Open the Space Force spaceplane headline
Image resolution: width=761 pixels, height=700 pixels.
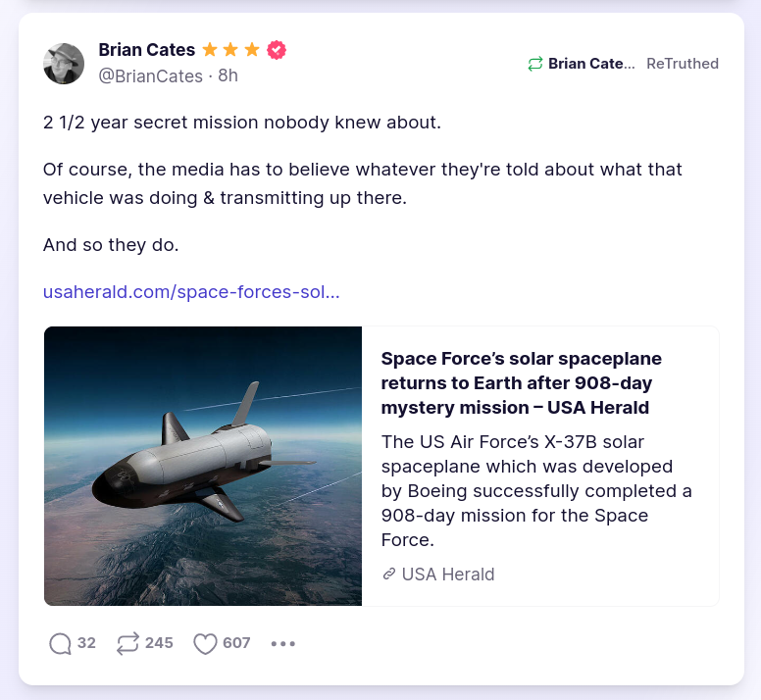coord(521,382)
